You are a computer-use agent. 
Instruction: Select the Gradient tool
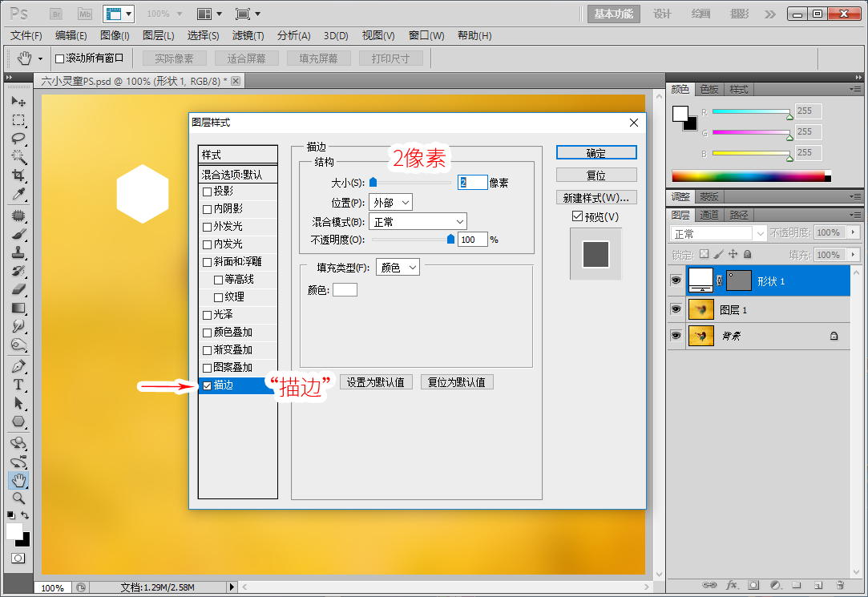coord(18,308)
